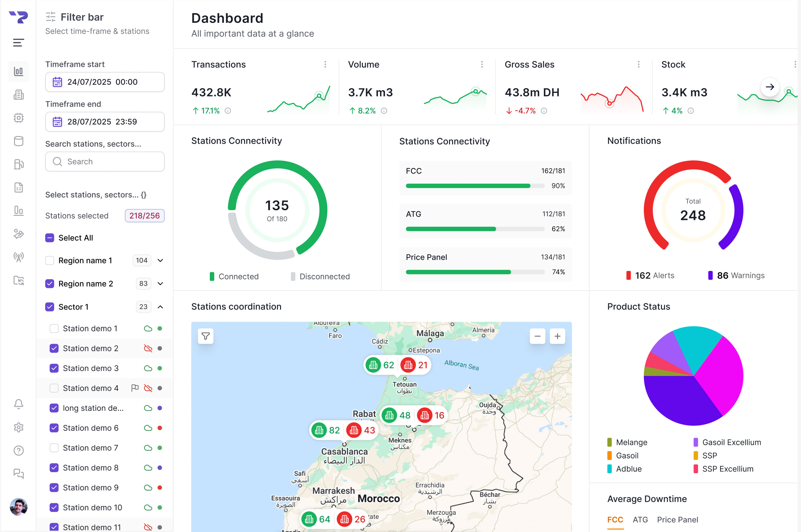Click the map filter funnel icon
This screenshot has height=532, width=801.
point(205,336)
